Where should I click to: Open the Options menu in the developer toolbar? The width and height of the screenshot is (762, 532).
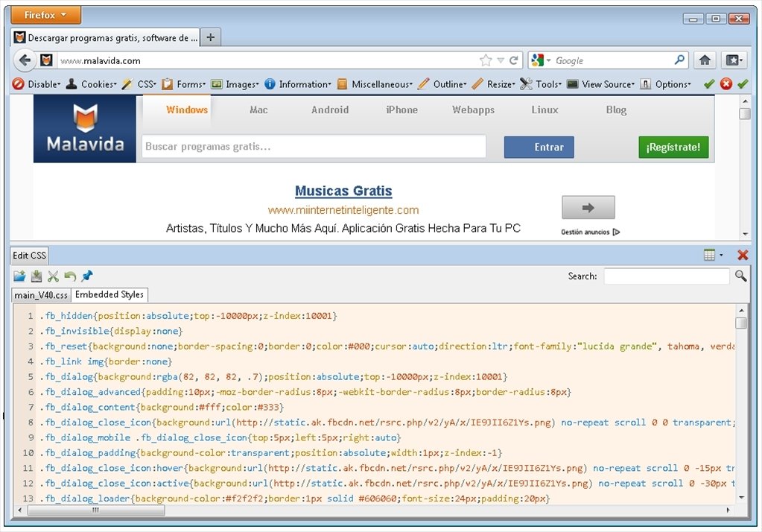click(x=666, y=84)
